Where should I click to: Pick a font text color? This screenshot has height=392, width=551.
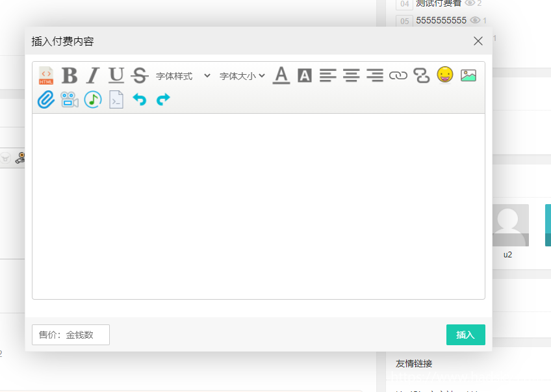(281, 76)
